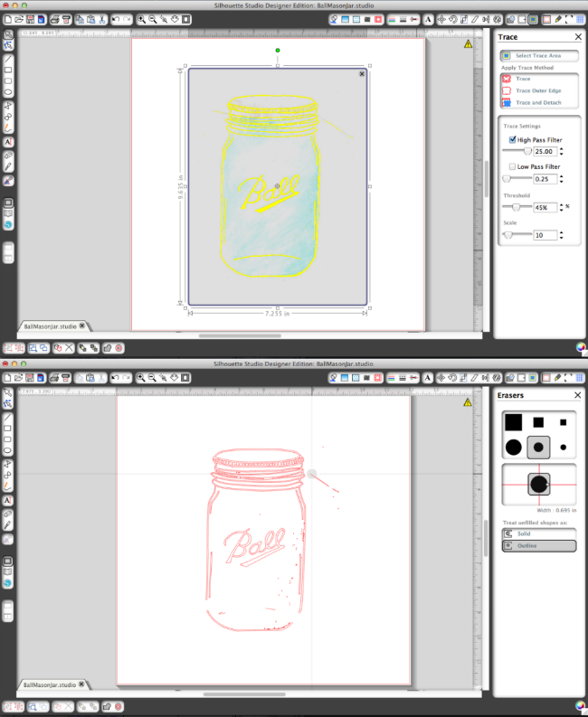This screenshot has height=717, width=588.
Task: Click Select Trace Area button
Action: pos(539,55)
